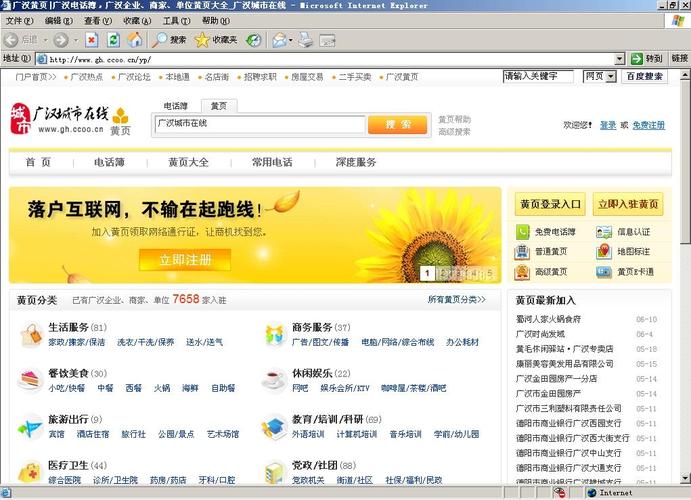Screen dimensions: 691x500
Task: Click the 立即注册 banner button
Action: [184, 260]
